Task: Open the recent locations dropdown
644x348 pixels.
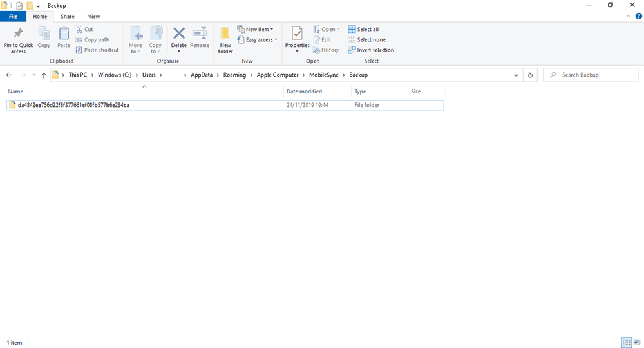Action: [x=33, y=75]
